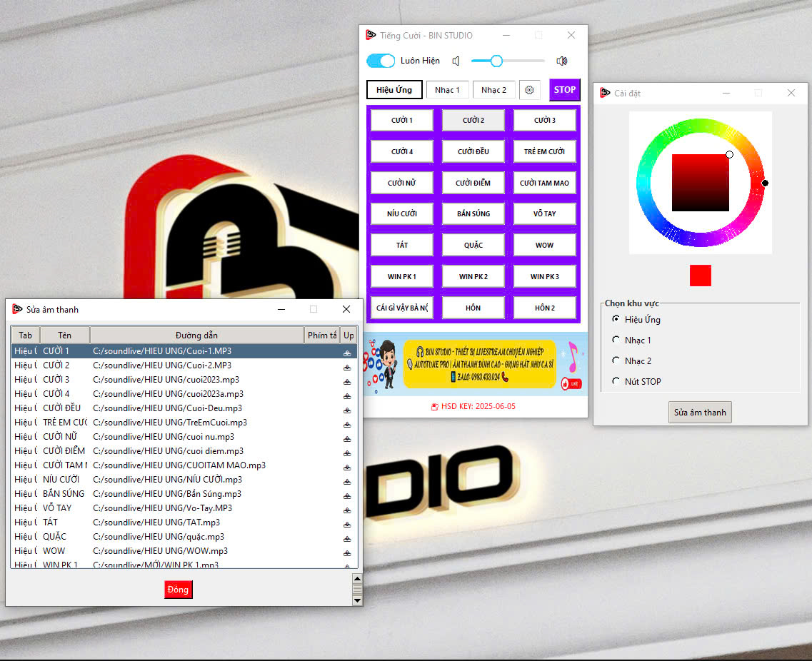Click the Sửa âm thanh button
812x661 pixels.
700,413
